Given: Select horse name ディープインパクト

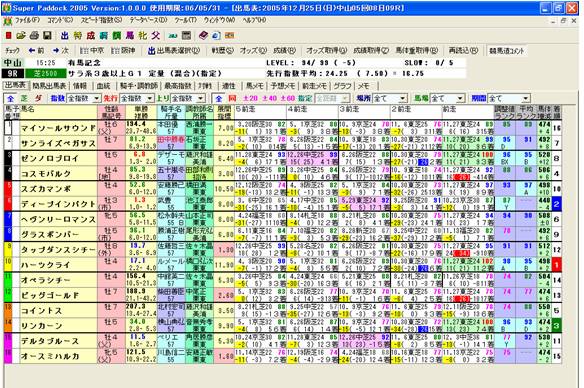Looking at the screenshot, I should (x=58, y=204).
